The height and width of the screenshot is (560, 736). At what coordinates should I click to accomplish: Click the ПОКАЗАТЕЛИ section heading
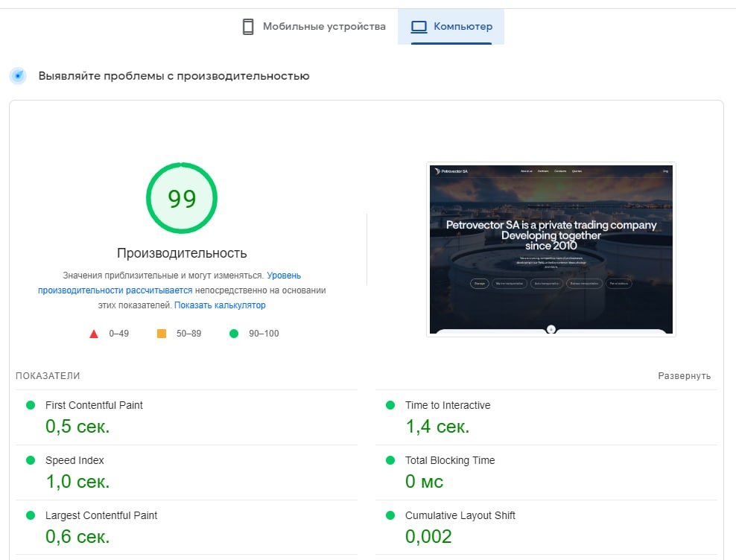pos(48,376)
